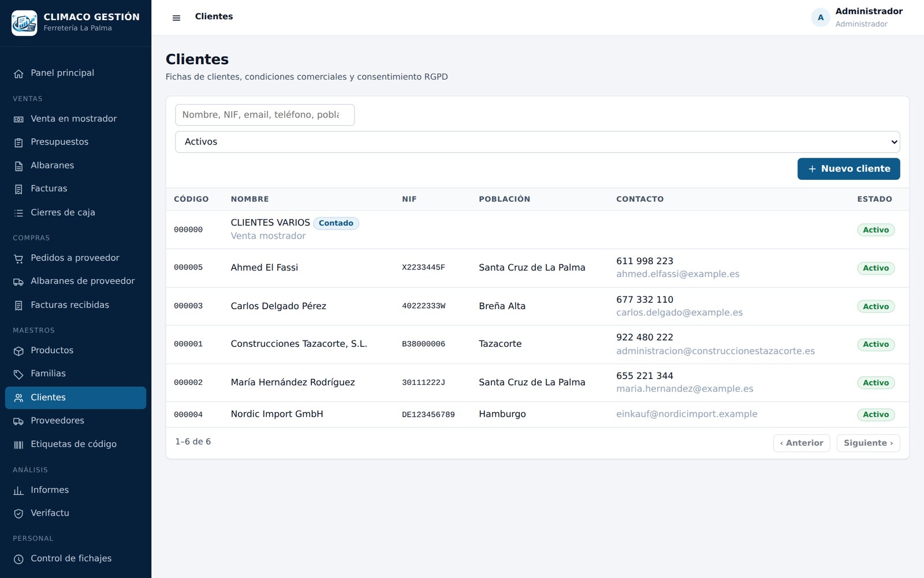Click the einkauf@nordicimport.example email
This screenshot has height=578, width=924.
coord(687,414)
